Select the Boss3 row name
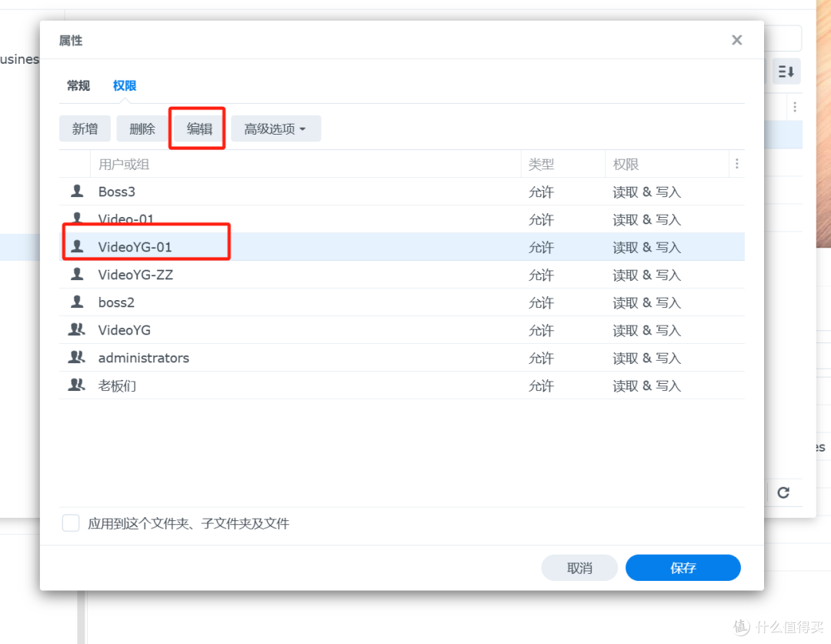831x644 pixels. pyautogui.click(x=117, y=192)
